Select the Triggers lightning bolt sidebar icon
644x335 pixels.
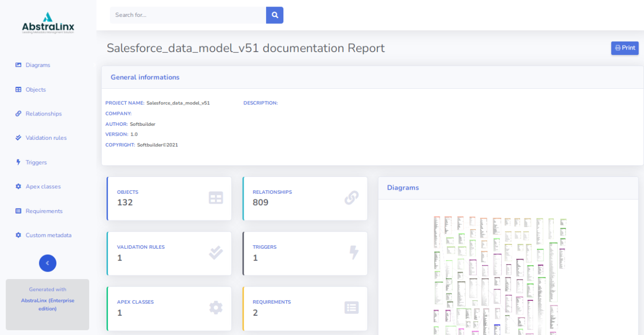[18, 162]
